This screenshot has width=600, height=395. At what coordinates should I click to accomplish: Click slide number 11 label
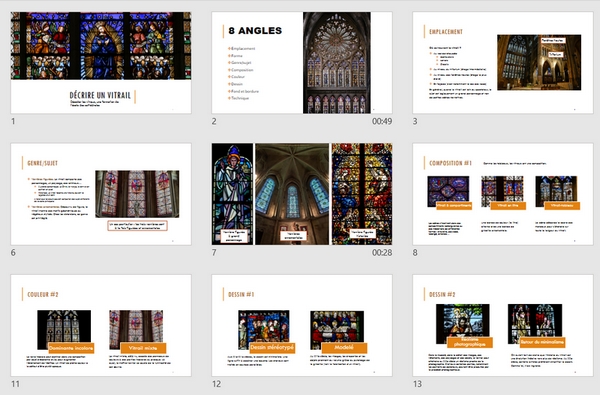(x=15, y=384)
